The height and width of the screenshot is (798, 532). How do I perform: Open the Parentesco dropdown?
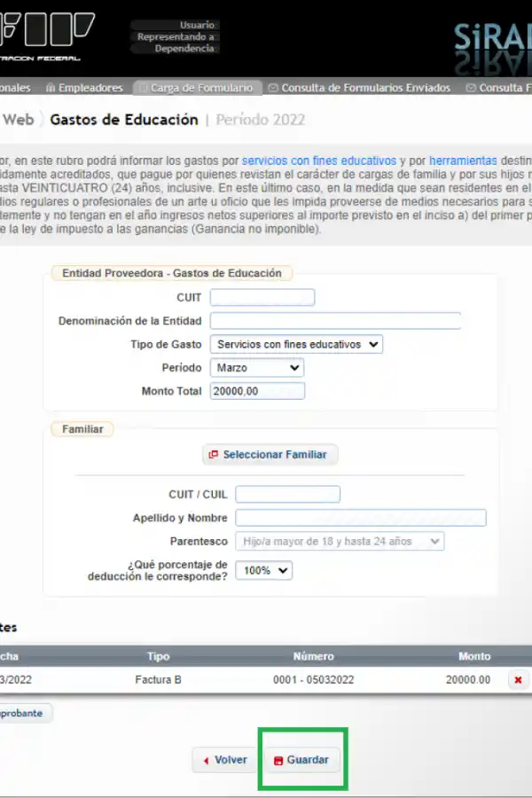(340, 542)
